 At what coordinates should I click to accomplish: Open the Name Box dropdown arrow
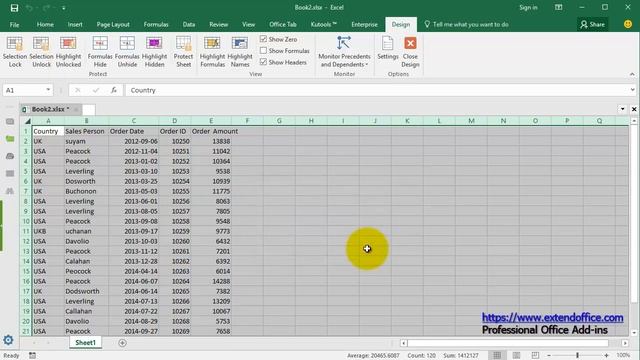(48, 90)
